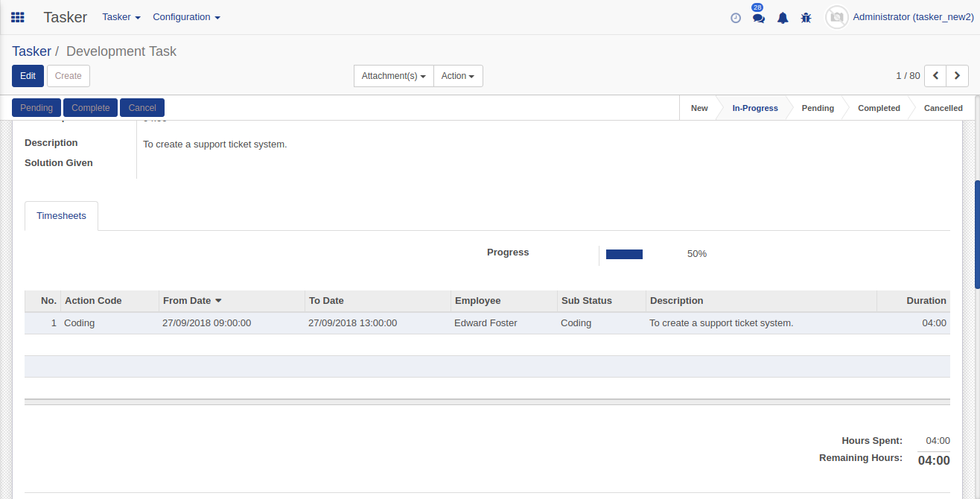Open the activities clock icon
The height and width of the screenshot is (499, 980).
click(736, 18)
